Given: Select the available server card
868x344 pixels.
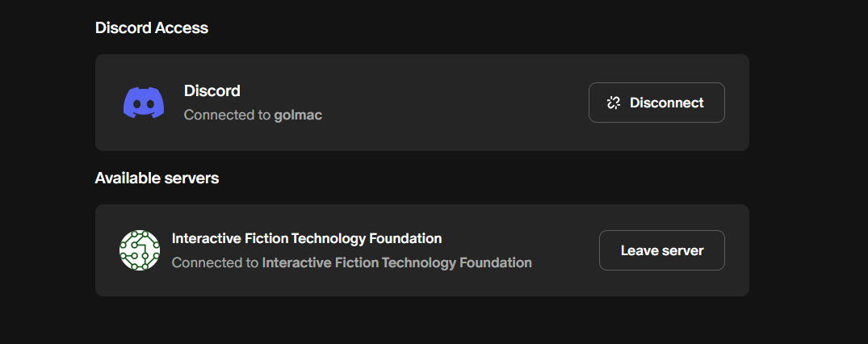Looking at the screenshot, I should click(421, 250).
